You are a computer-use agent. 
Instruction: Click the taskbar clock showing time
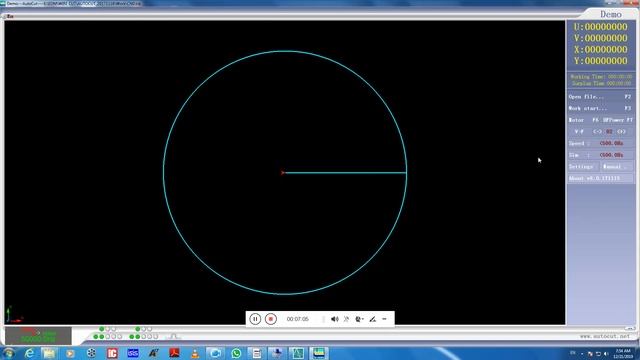pos(623,353)
